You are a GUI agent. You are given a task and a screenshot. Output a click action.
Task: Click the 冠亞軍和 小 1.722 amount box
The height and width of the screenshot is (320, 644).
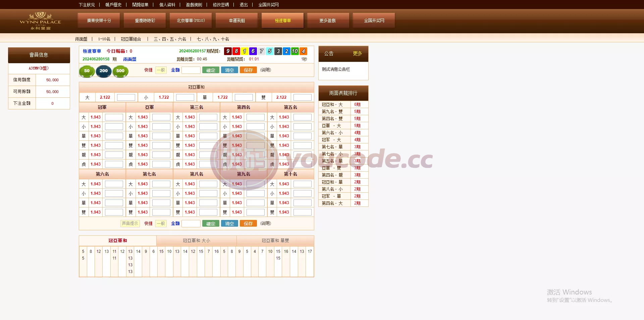[185, 97]
